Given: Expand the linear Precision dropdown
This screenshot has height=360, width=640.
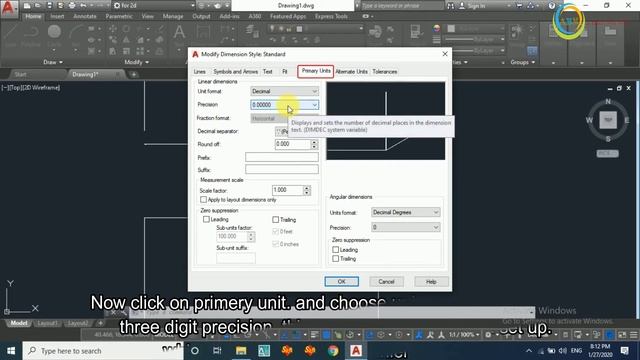Looking at the screenshot, I should click(284, 105).
